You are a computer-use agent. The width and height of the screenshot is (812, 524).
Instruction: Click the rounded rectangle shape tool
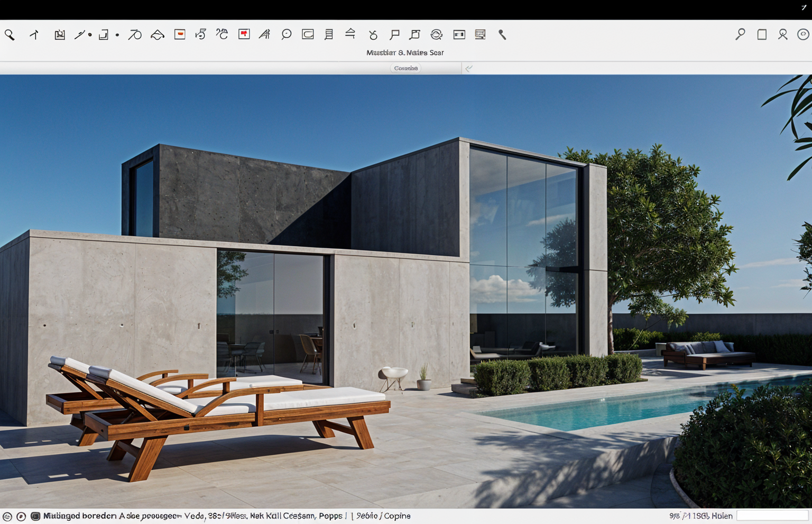[x=308, y=34]
